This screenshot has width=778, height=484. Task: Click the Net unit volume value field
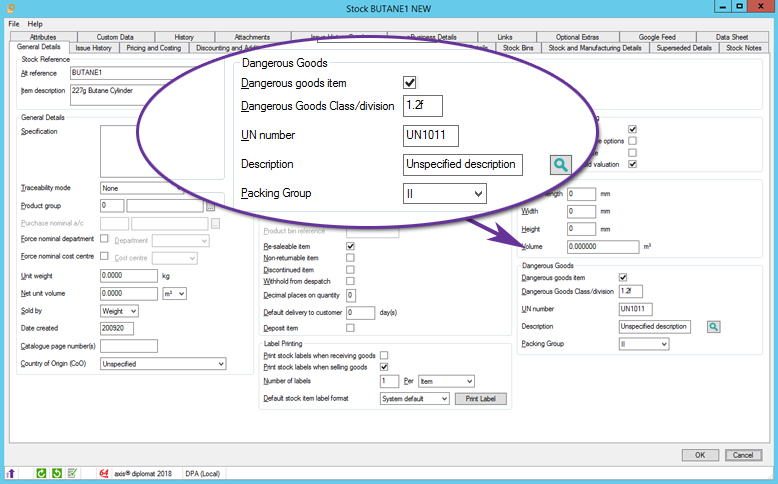pyautogui.click(x=129, y=294)
